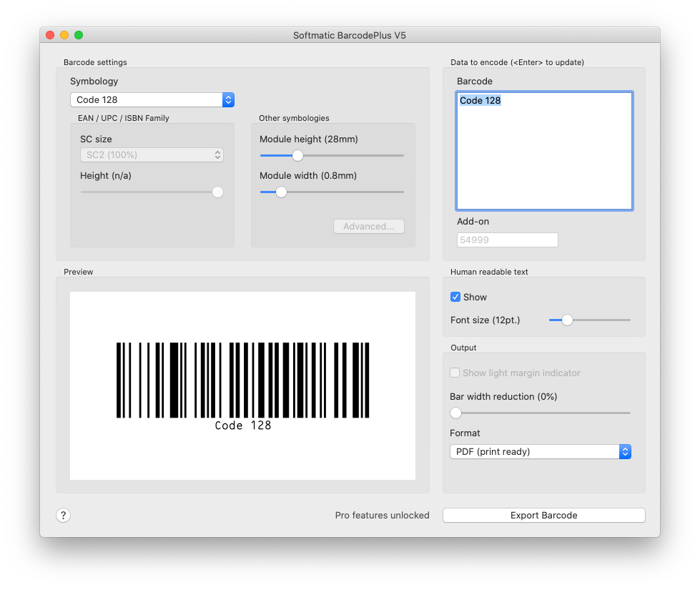This screenshot has width=700, height=590.
Task: Click the Output heading
Action: click(463, 348)
